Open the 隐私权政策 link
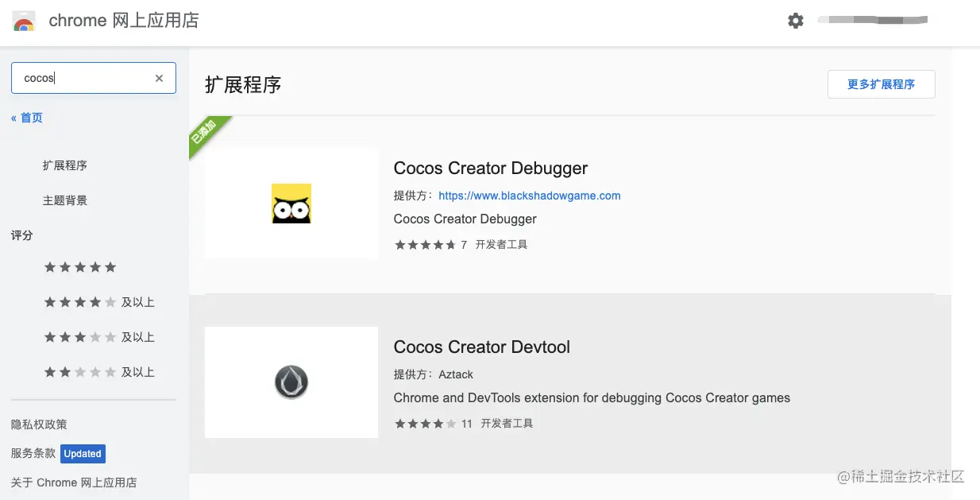The height and width of the screenshot is (500, 980). coord(39,424)
